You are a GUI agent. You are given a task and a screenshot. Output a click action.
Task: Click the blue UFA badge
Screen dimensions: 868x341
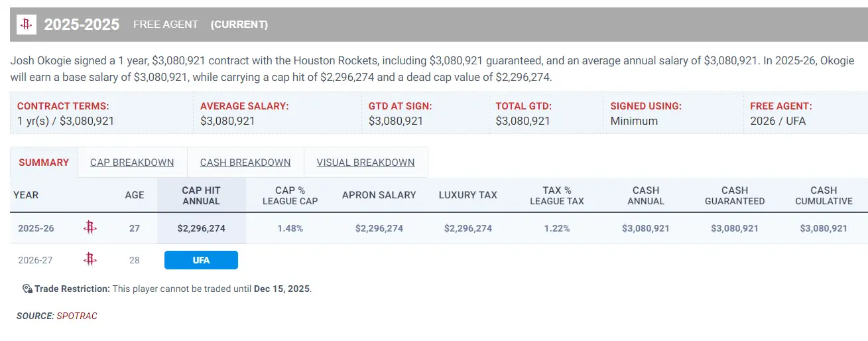[x=201, y=260]
